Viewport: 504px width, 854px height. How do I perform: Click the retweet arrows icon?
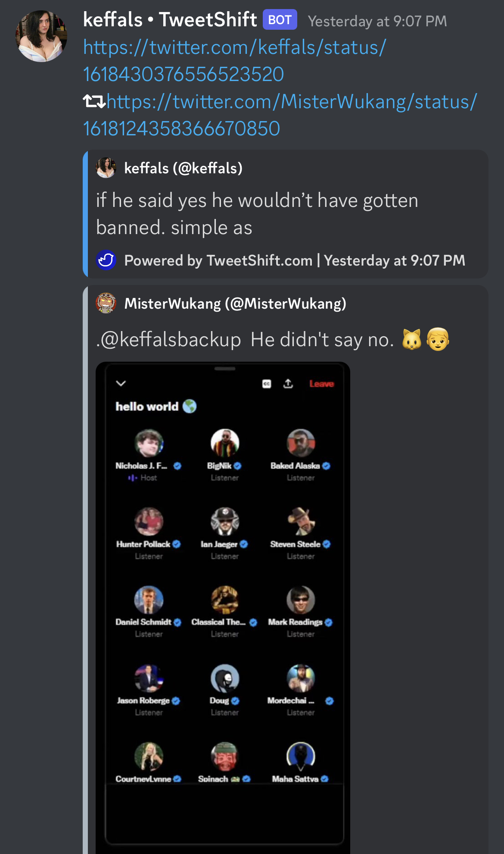[x=94, y=102]
